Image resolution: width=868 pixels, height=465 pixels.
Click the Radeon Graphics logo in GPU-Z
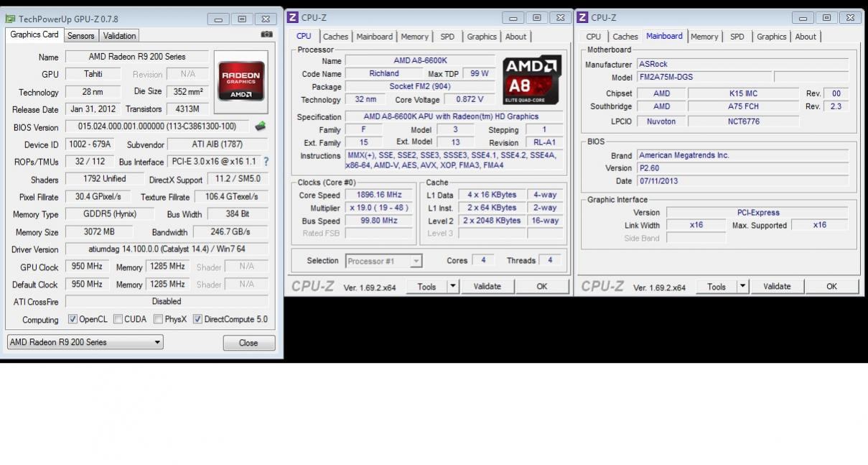coord(241,81)
